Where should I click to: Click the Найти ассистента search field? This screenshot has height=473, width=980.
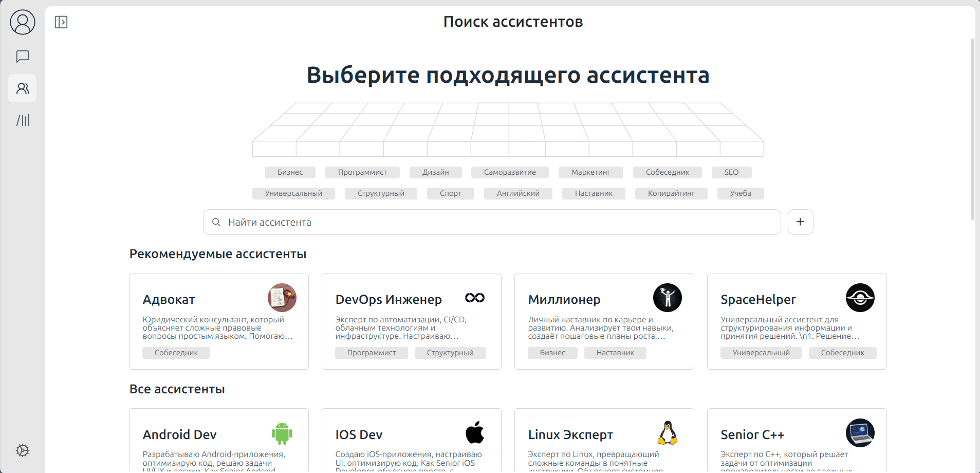[491, 222]
